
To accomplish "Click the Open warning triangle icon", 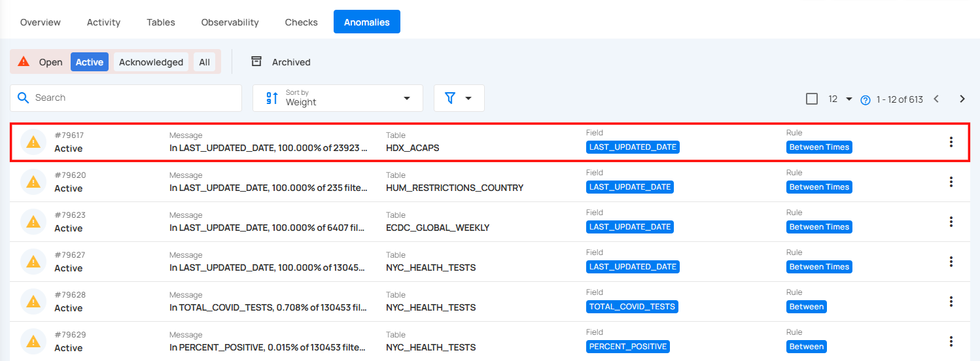I will (x=24, y=61).
